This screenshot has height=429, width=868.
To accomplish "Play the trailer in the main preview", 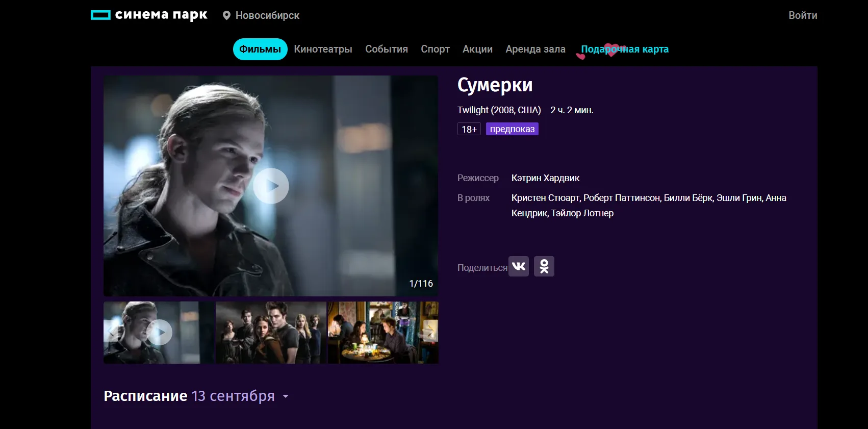I will click(271, 186).
